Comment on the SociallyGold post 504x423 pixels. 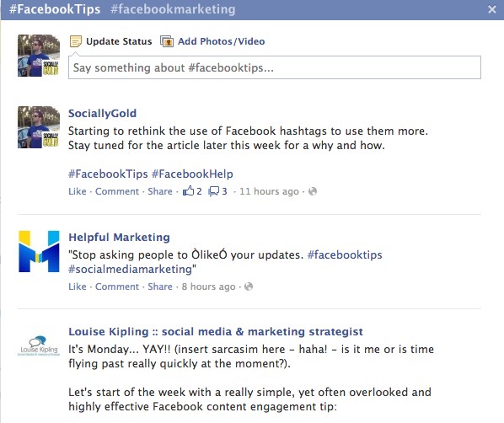point(117,191)
